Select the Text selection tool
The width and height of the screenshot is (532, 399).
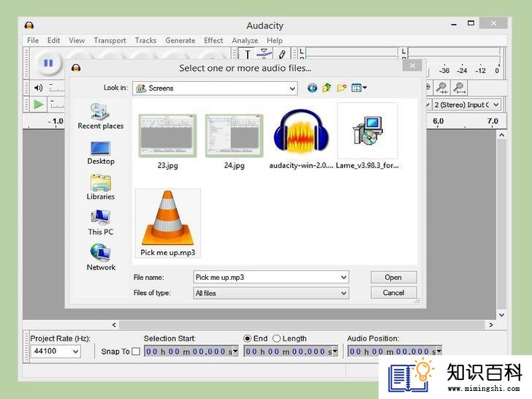[x=247, y=54]
